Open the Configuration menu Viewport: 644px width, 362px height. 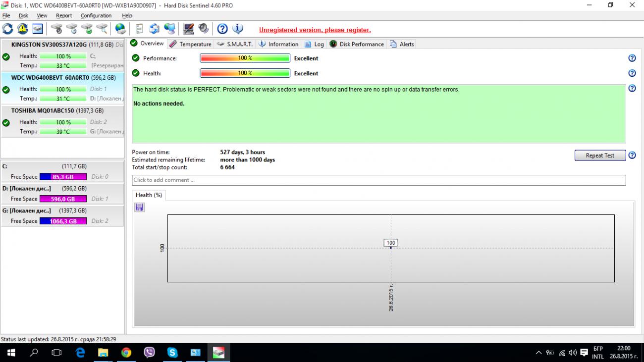(x=96, y=16)
